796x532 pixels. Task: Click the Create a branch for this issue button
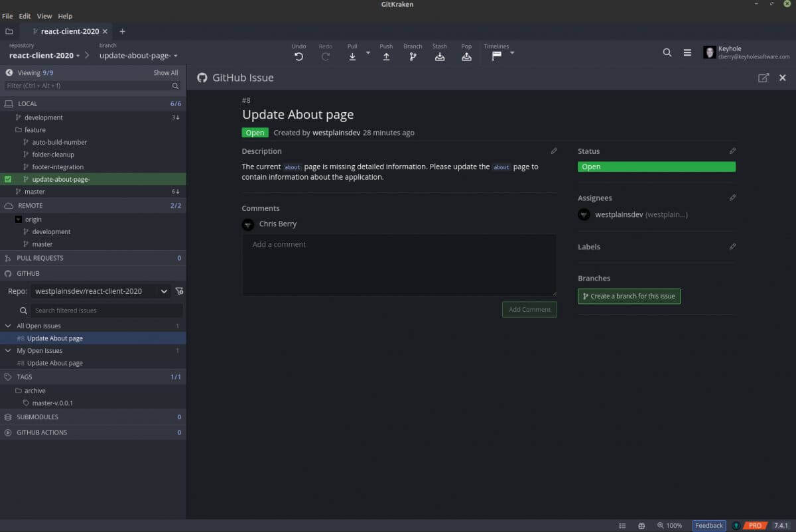point(629,297)
